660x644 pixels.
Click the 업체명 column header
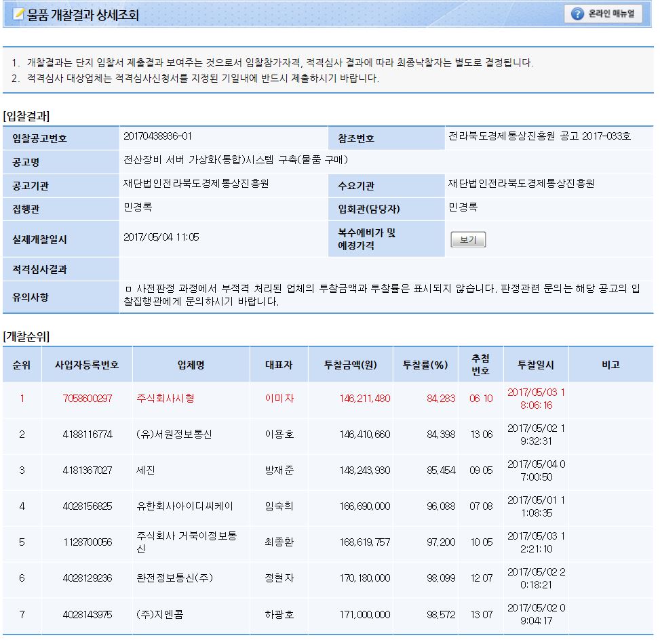[191, 365]
